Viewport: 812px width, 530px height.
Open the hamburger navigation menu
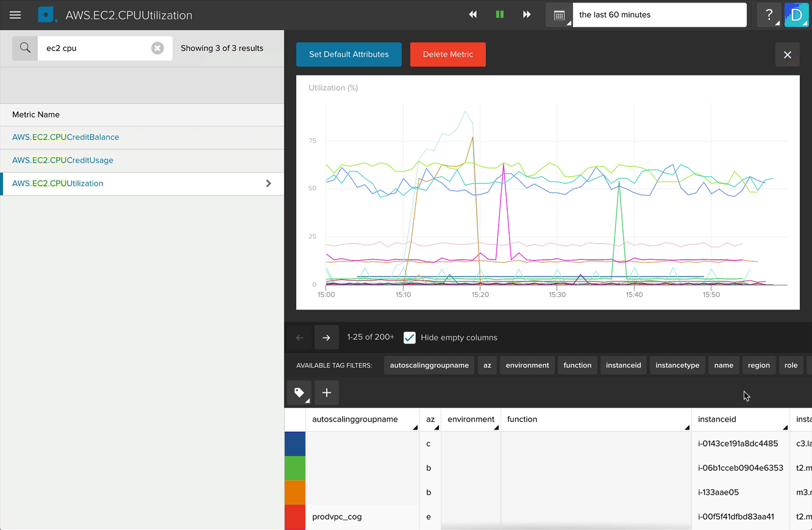(15, 15)
